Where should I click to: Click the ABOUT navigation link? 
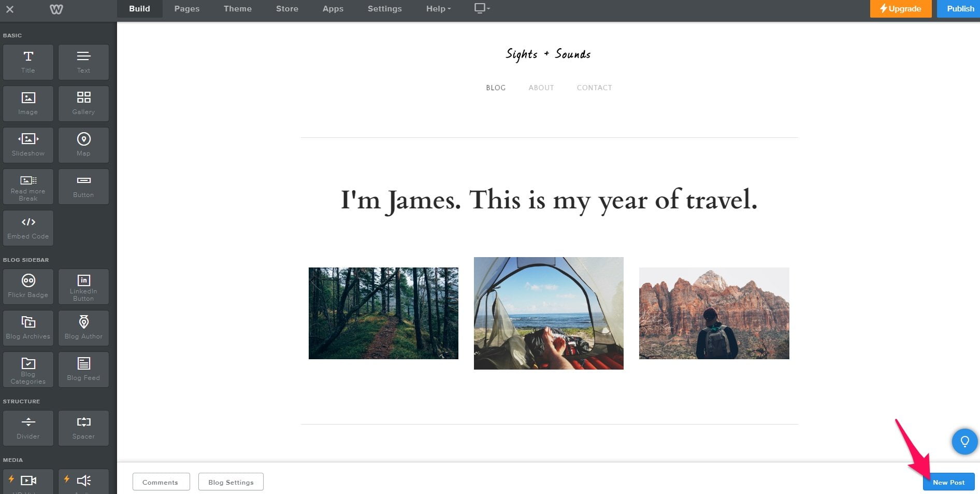click(541, 88)
